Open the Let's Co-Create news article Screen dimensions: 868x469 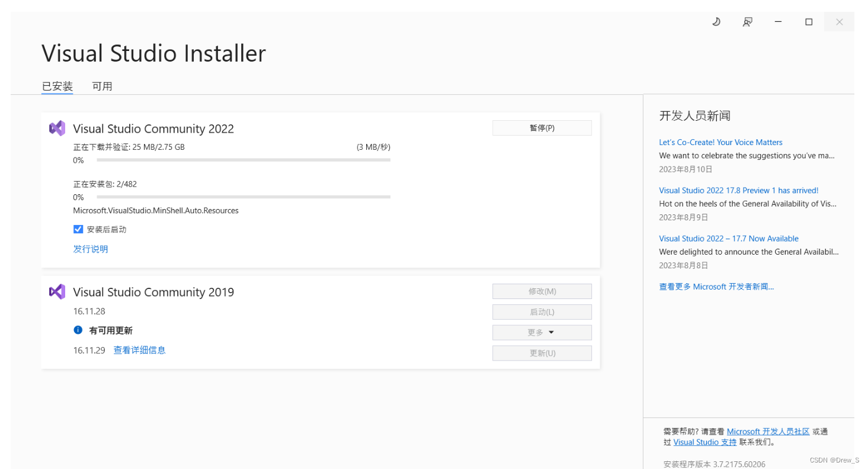[720, 142]
